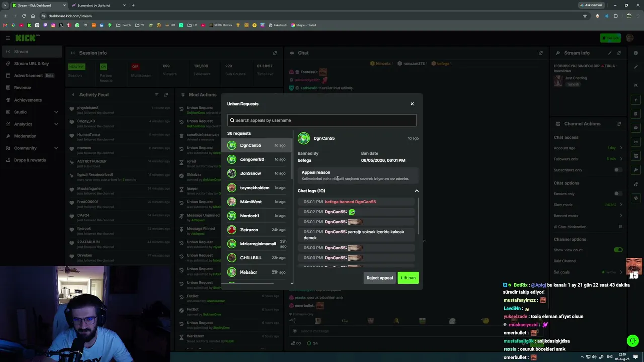Expand the Analytics sidebar section

coord(32,124)
